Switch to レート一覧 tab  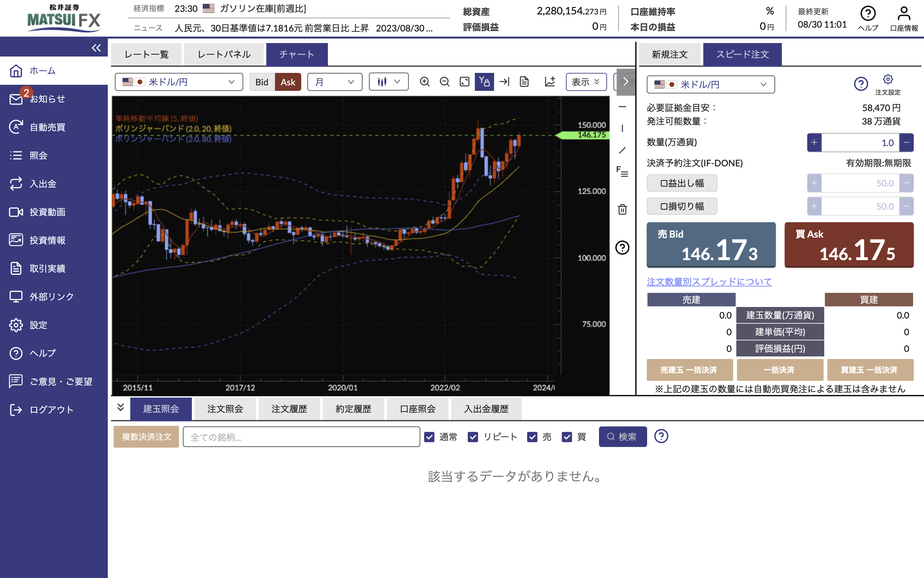(147, 54)
